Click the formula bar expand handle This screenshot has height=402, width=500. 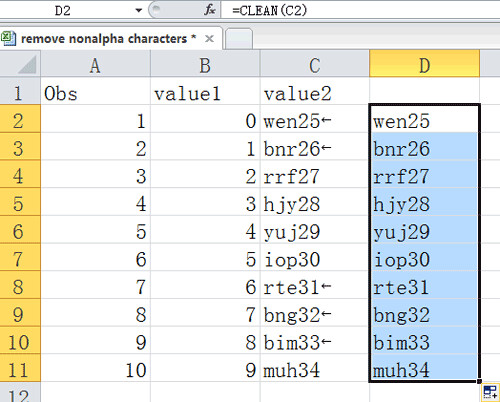[x=156, y=9]
